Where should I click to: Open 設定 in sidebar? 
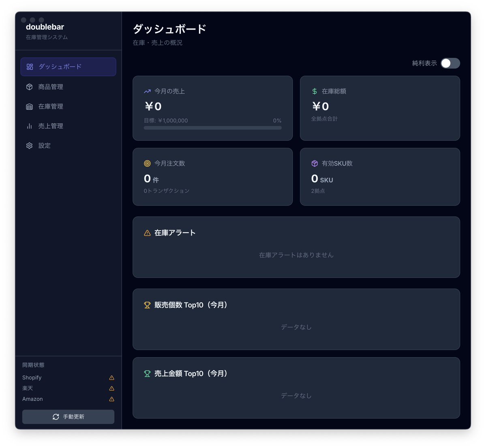[x=68, y=146]
